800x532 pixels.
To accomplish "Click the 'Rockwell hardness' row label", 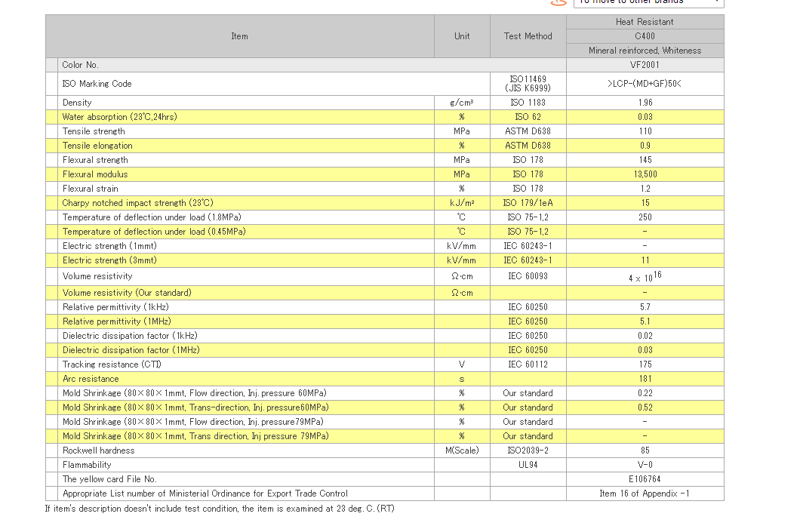I will click(x=98, y=450).
